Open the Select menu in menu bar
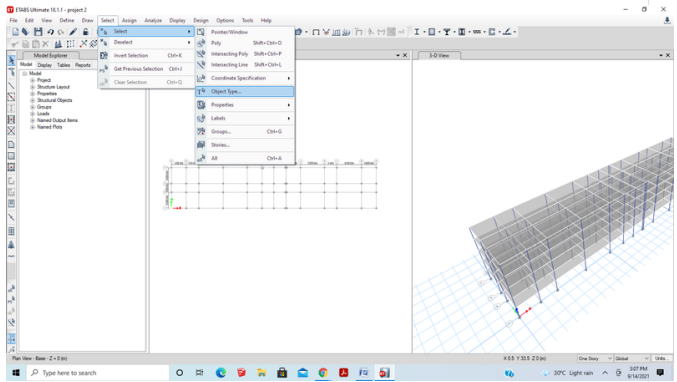The width and height of the screenshot is (677, 382). [x=108, y=20]
